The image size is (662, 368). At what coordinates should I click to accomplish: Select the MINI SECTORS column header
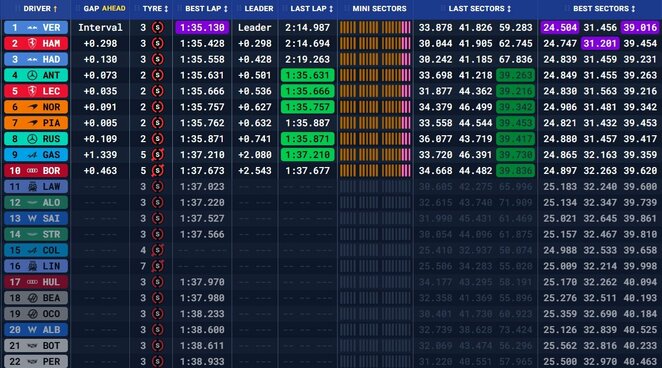379,8
